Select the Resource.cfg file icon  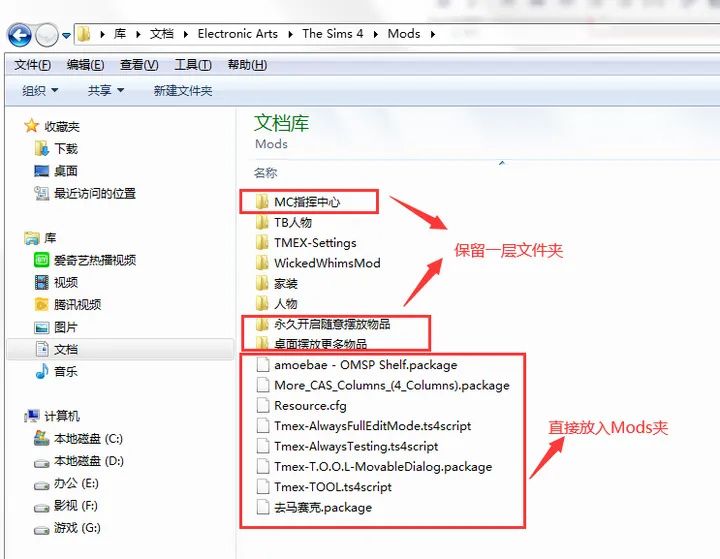tap(263, 405)
